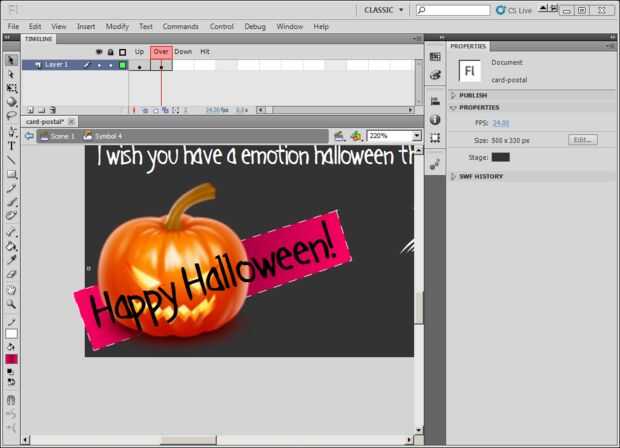Toggle lock all layers padlock

coord(111,52)
